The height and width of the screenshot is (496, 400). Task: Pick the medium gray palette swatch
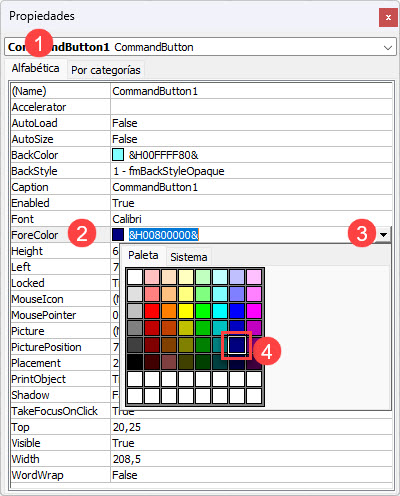click(x=135, y=328)
